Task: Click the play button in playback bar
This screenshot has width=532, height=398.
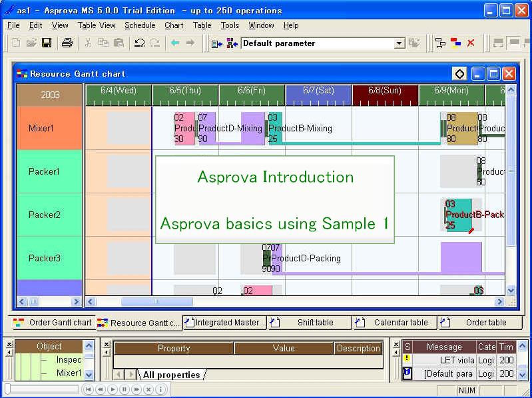Action: (x=113, y=389)
